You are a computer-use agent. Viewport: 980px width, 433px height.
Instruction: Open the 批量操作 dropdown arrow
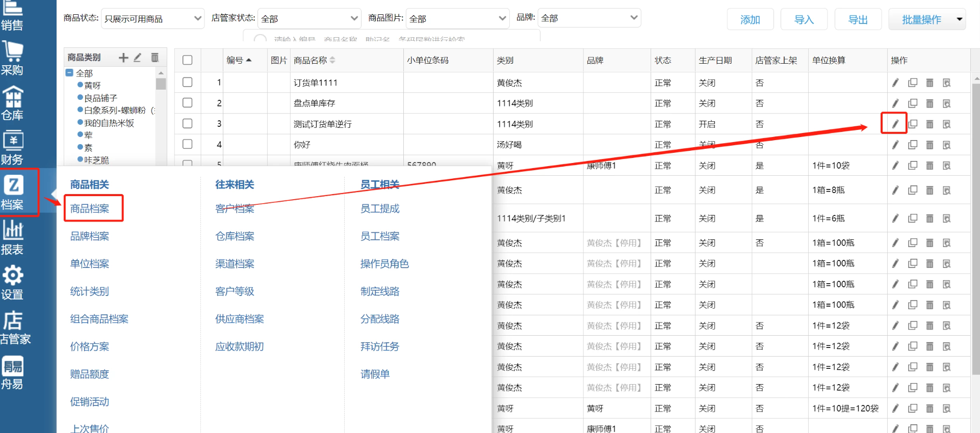tap(959, 19)
